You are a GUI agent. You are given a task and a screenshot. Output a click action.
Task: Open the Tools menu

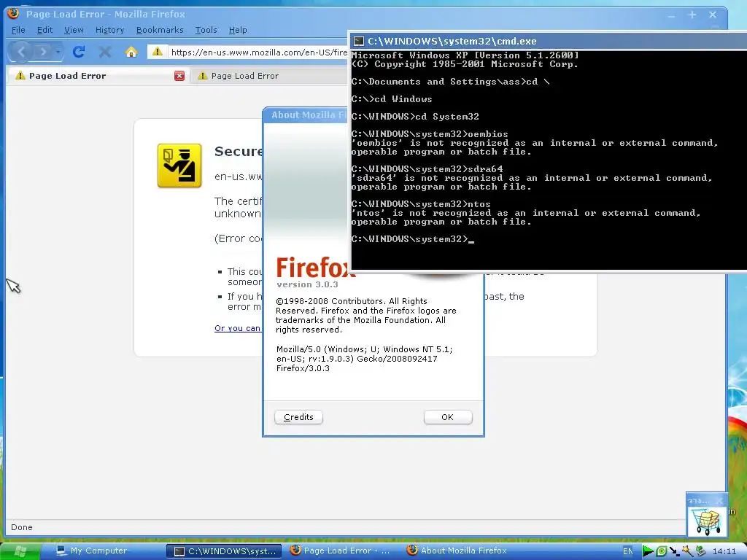click(206, 30)
